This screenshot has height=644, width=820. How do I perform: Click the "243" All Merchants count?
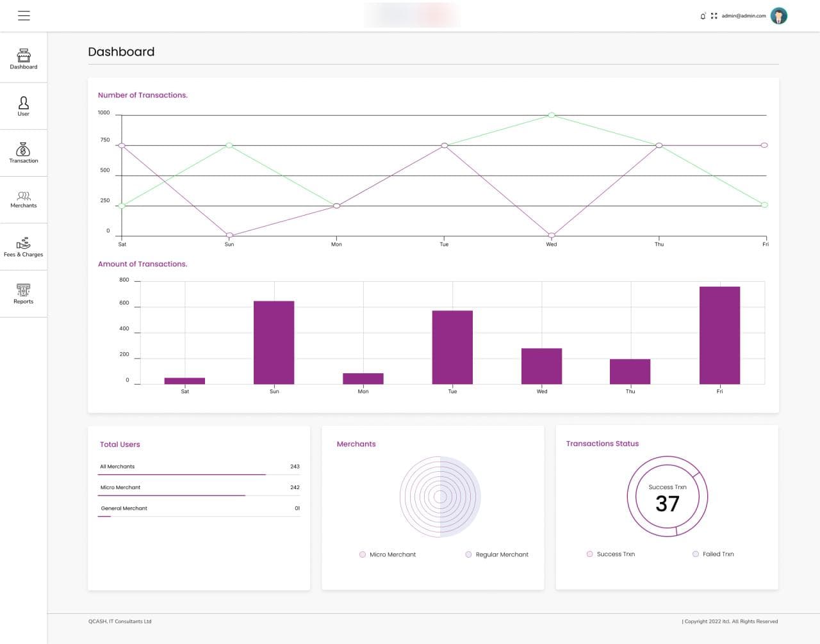pyautogui.click(x=295, y=467)
